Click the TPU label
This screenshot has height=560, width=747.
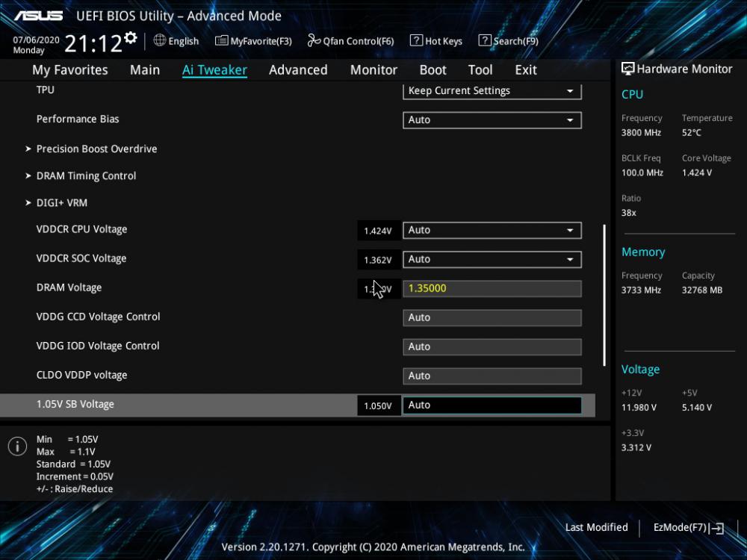[x=46, y=90]
